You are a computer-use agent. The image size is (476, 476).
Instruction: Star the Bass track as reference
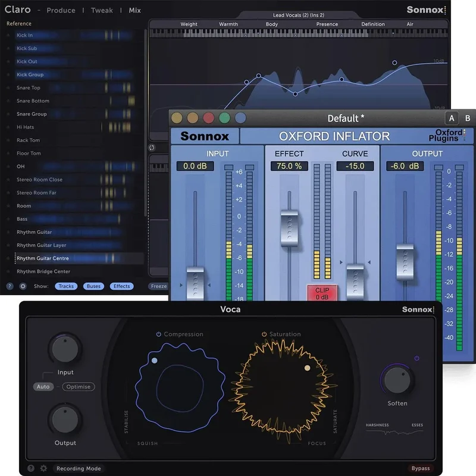coord(8,219)
